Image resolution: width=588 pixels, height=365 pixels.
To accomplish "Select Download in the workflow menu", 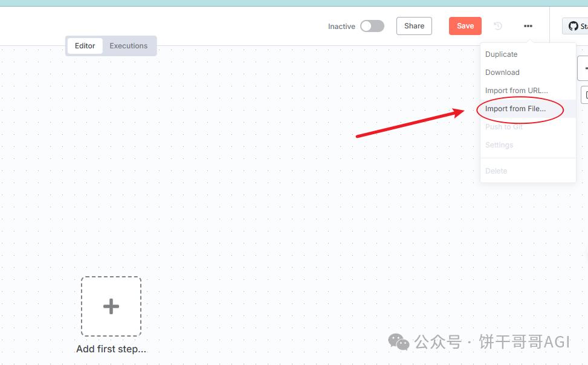I will (x=502, y=73).
